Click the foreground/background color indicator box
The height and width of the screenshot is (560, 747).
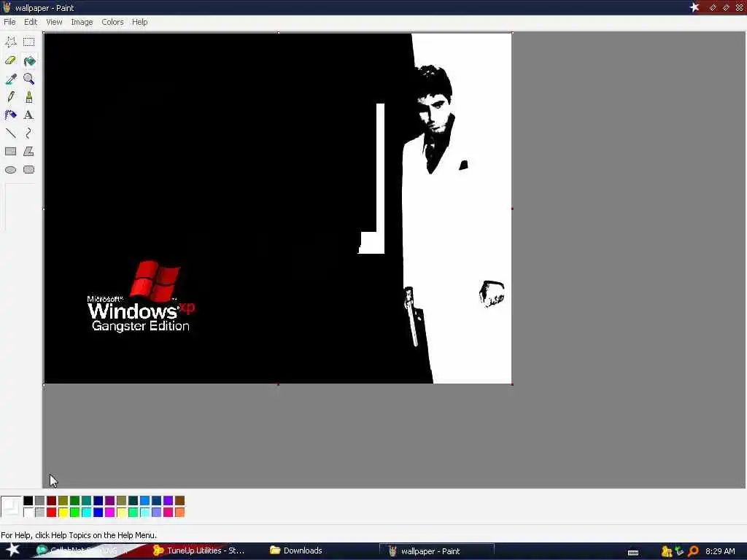point(11,507)
